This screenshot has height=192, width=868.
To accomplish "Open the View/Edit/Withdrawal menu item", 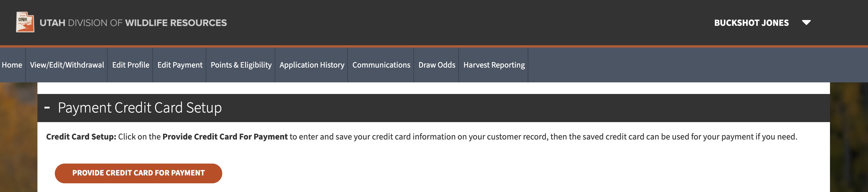I will (67, 65).
